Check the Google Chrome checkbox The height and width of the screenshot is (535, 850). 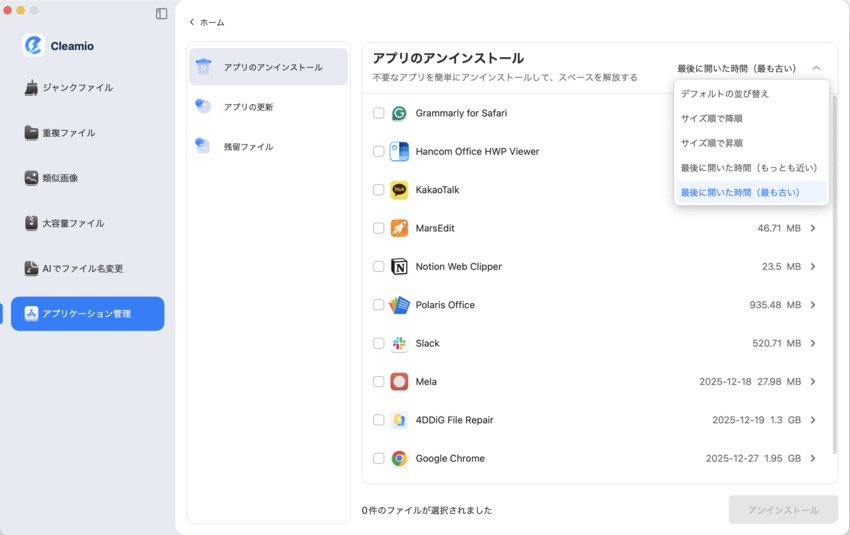(378, 459)
